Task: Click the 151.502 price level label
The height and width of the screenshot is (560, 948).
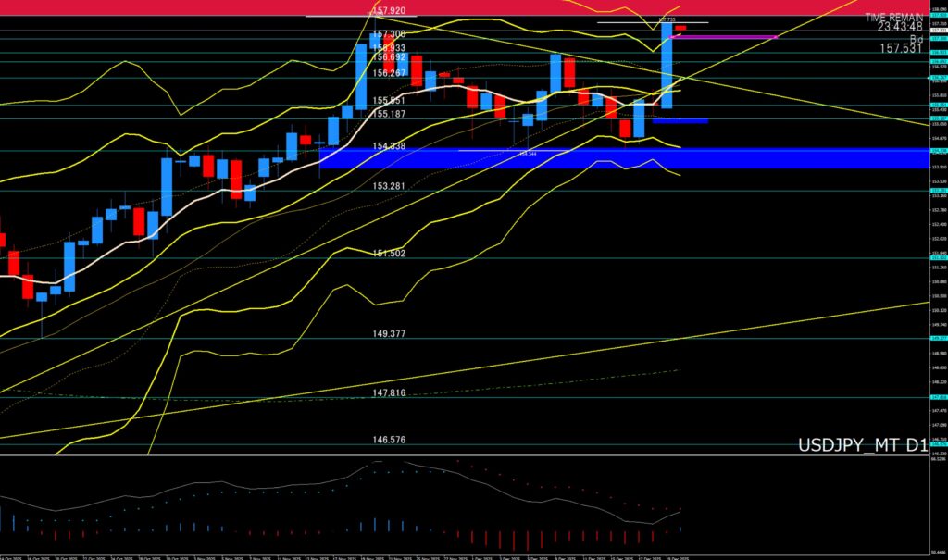Action: (389, 254)
